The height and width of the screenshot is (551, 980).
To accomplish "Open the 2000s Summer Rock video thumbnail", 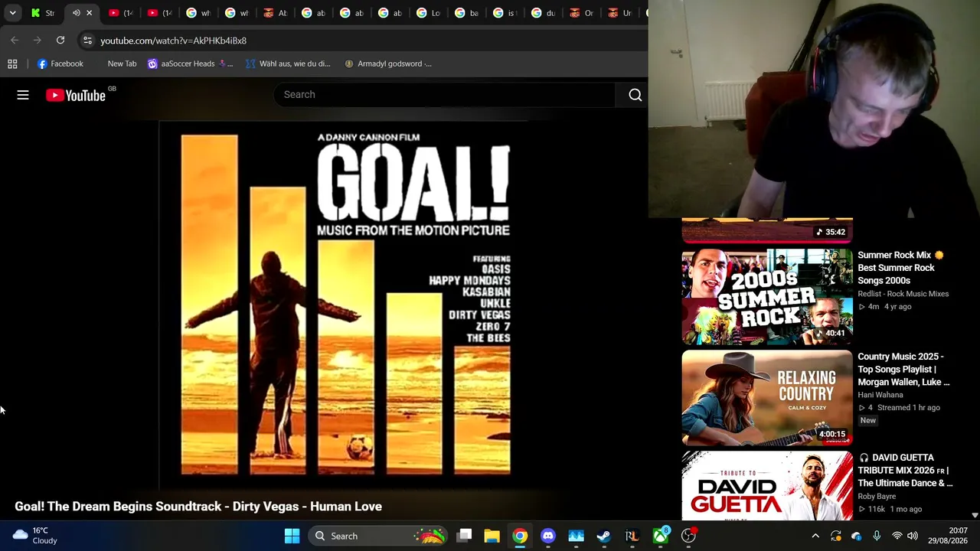I will pos(767,297).
